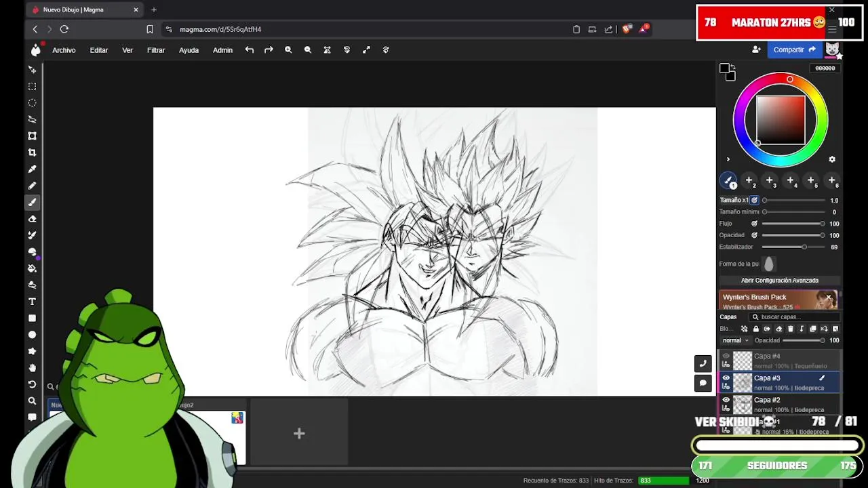Select the text tool

[x=32, y=302]
